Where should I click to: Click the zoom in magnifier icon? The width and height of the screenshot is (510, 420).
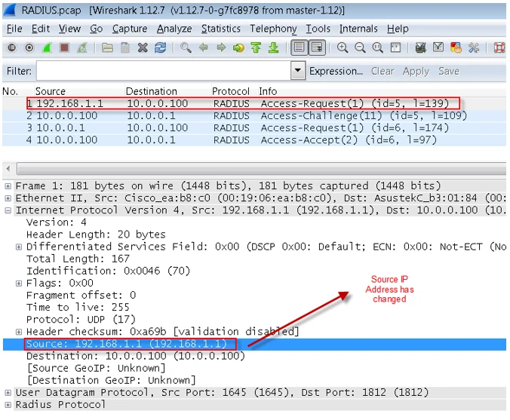pyautogui.click(x=343, y=48)
